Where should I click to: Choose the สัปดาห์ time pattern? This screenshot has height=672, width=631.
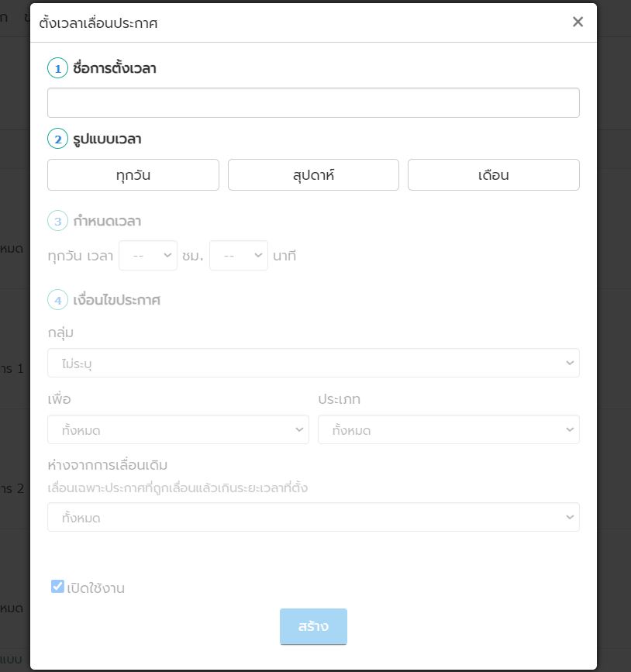(313, 175)
